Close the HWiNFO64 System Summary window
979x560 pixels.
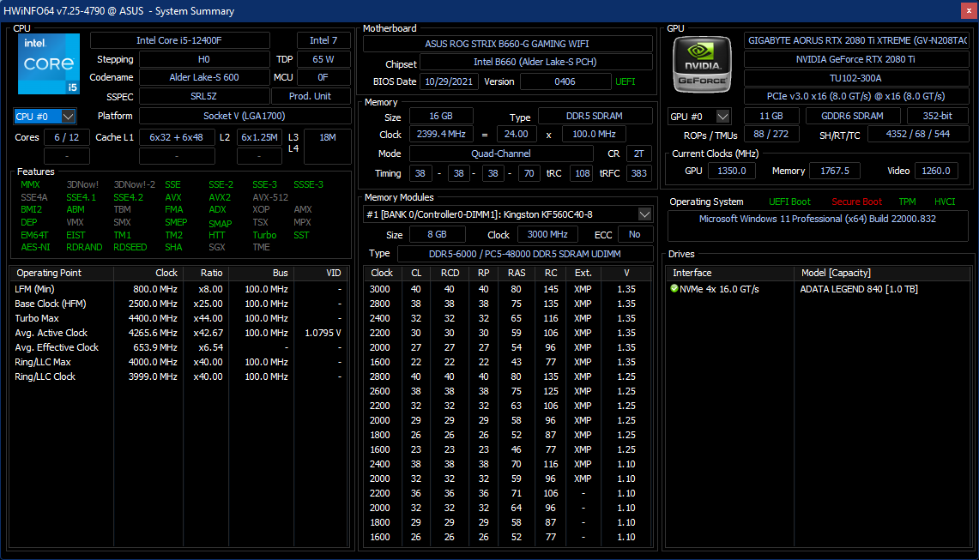[969, 10]
